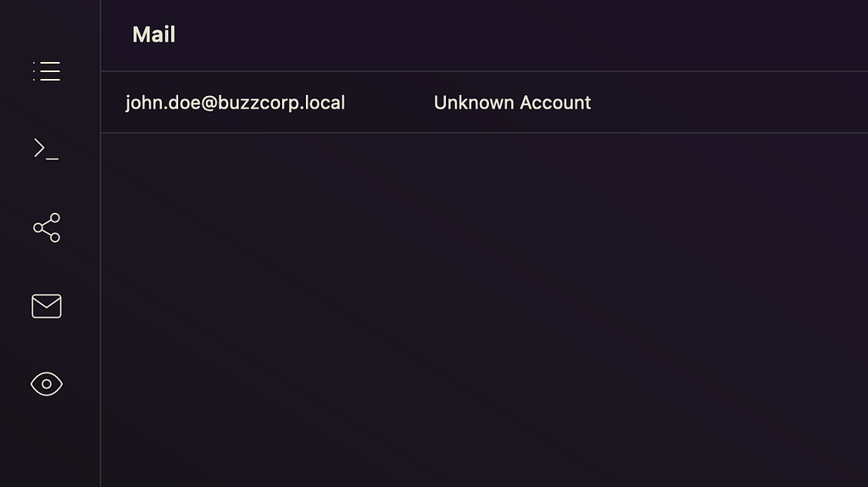Click the gap between email and Unknown Account
Viewport: 868px width, 487px height.
click(389, 103)
